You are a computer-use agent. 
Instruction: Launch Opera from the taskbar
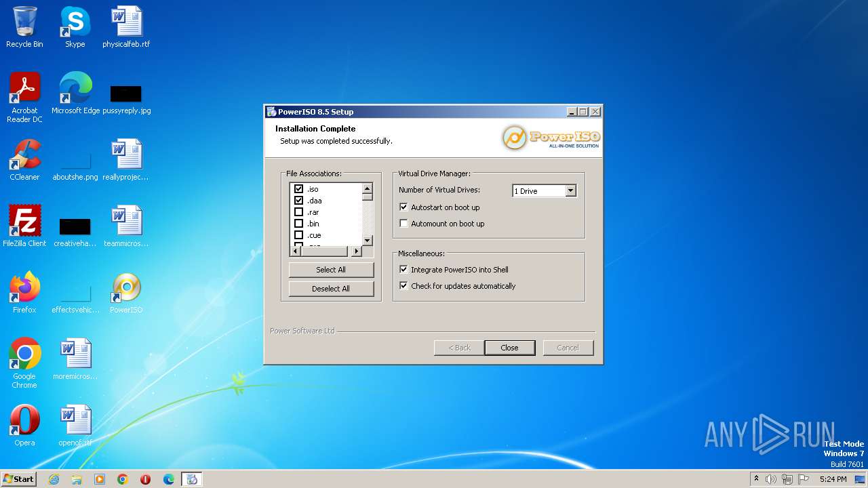point(146,479)
